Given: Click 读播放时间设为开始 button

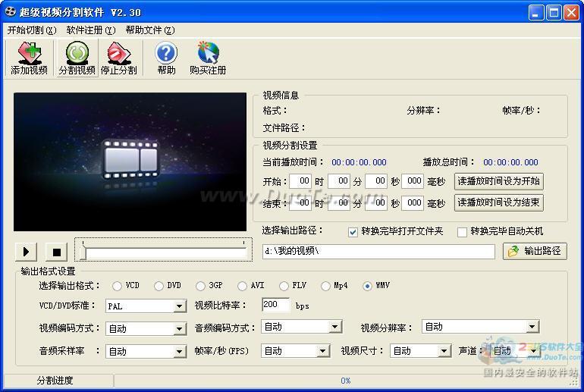Looking at the screenshot, I should pos(498,181).
